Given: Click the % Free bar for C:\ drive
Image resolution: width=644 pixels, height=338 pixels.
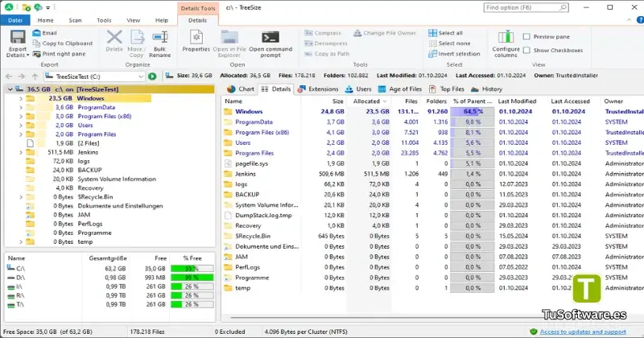Looking at the screenshot, I should (192, 269).
